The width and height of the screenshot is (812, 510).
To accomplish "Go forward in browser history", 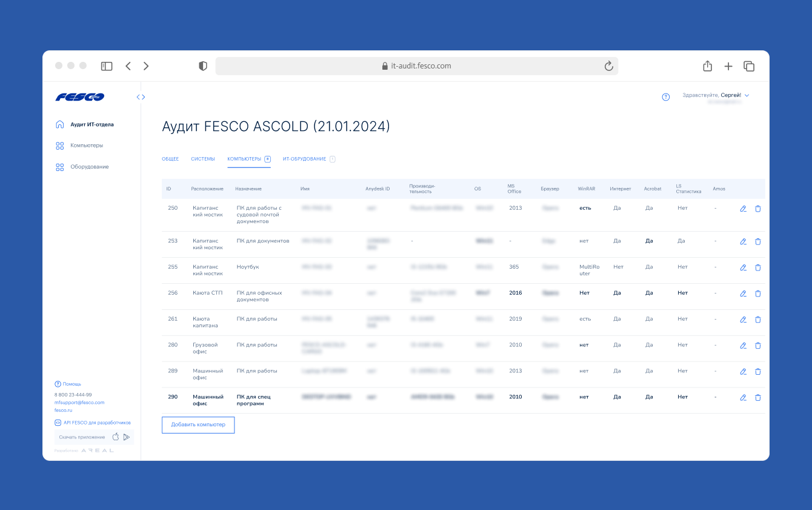I will point(146,66).
